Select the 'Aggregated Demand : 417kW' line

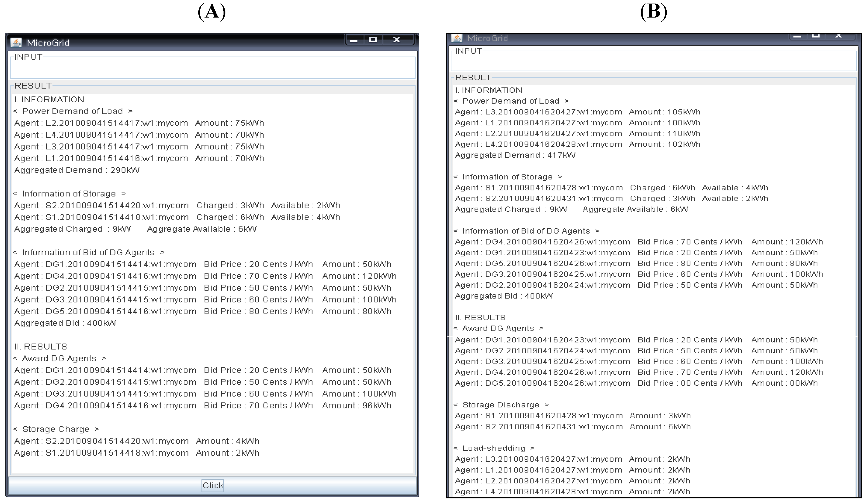click(x=515, y=155)
